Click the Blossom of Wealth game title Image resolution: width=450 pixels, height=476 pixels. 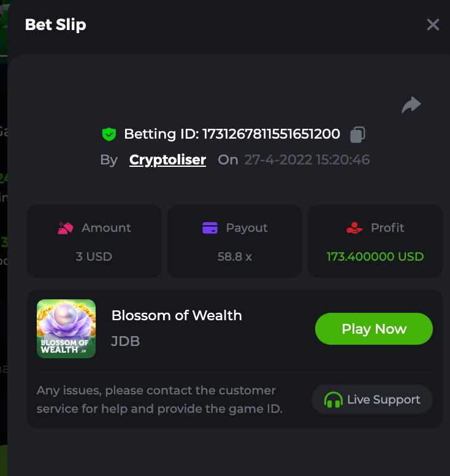point(177,316)
